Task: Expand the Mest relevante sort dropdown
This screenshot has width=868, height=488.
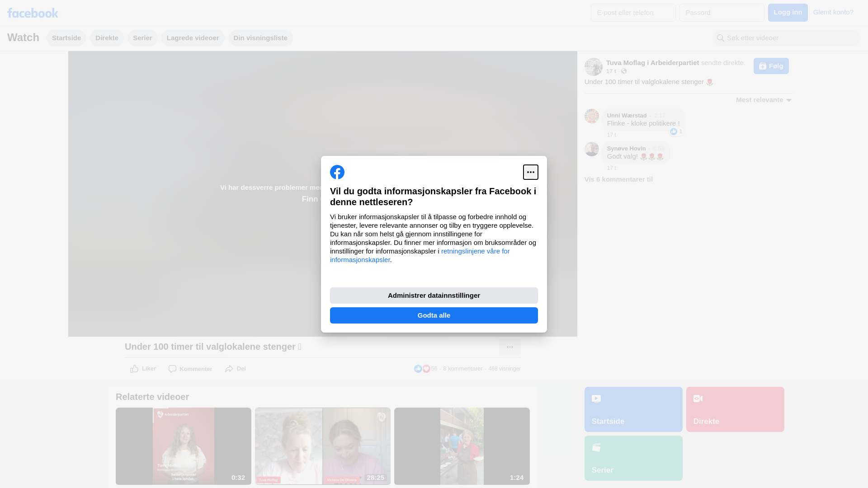Action: click(x=764, y=100)
